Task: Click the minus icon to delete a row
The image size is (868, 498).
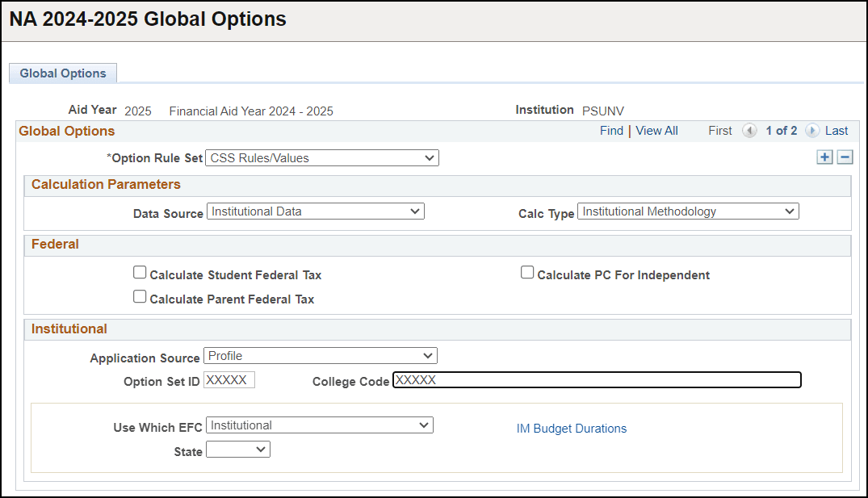Action: 845,157
